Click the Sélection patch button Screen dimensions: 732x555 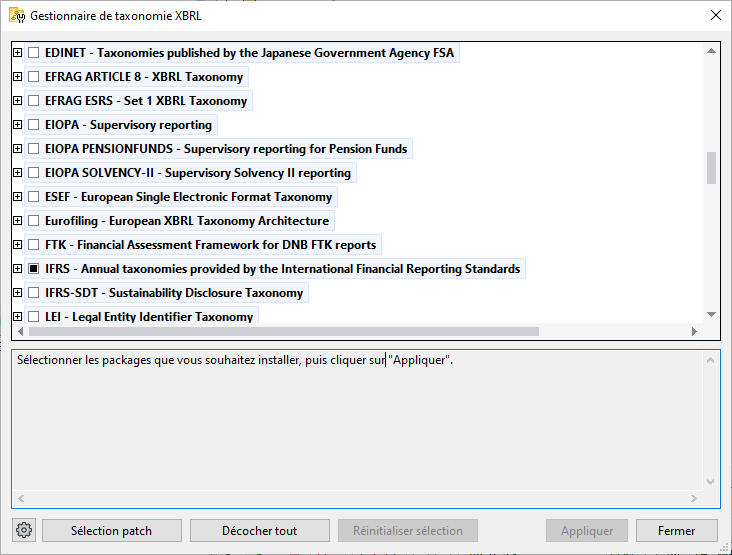[111, 531]
